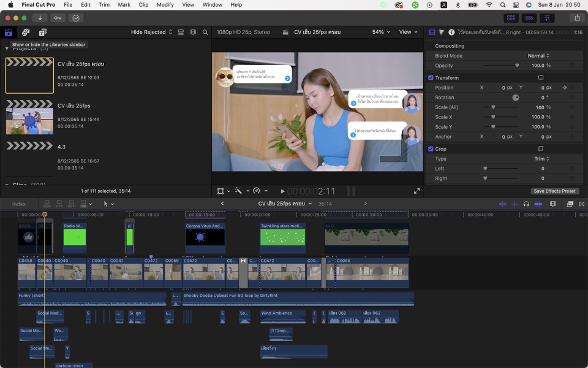Click Save Effects Preset button

555,191
